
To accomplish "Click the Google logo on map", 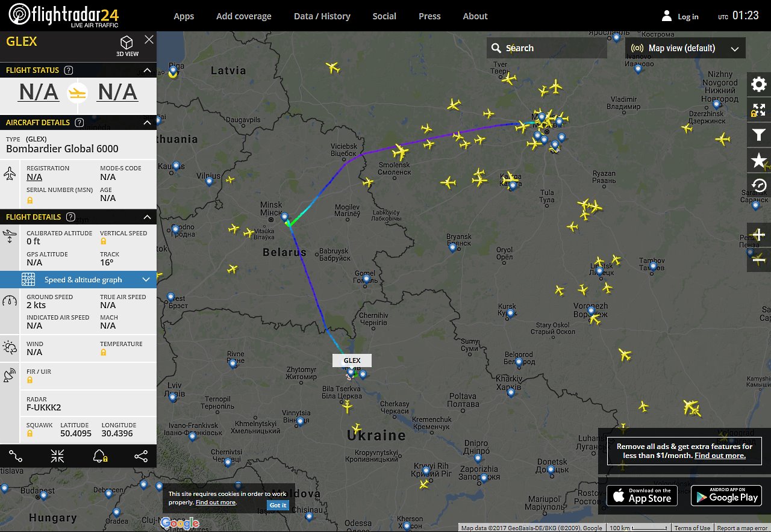I will (179, 524).
